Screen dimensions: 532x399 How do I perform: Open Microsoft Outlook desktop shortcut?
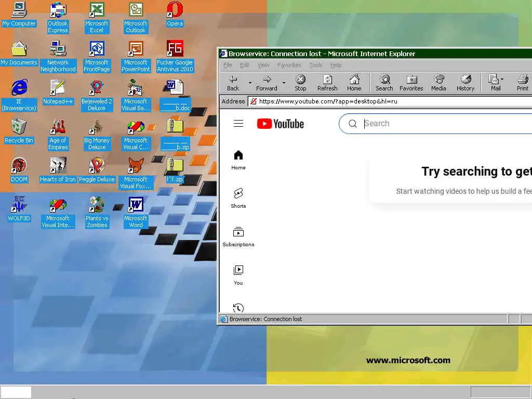click(x=136, y=18)
